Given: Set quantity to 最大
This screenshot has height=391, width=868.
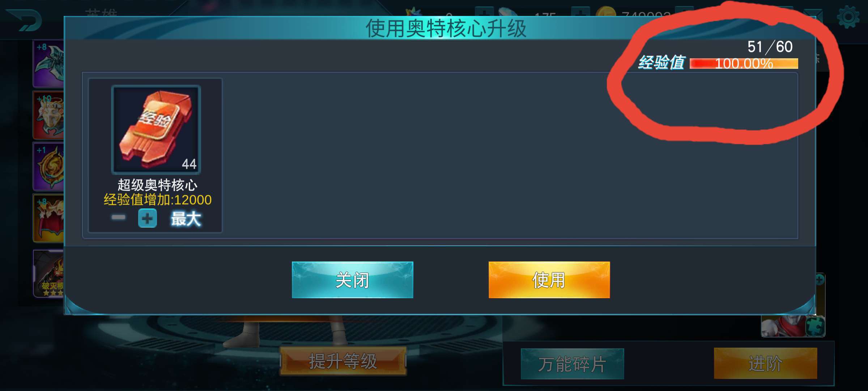Looking at the screenshot, I should tap(186, 219).
